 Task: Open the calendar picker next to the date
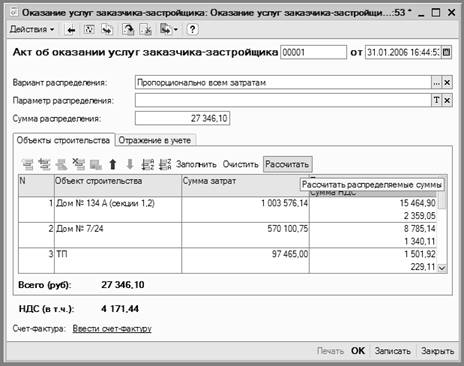(447, 52)
